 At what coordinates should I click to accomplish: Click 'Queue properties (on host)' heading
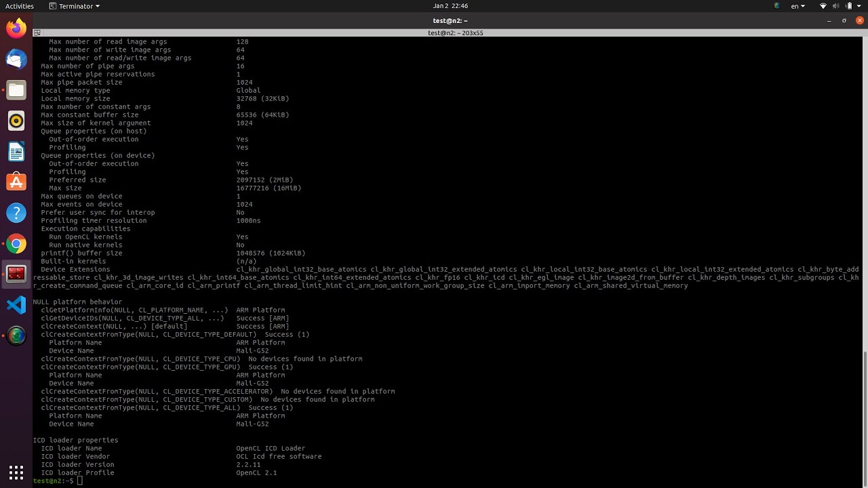(94, 131)
